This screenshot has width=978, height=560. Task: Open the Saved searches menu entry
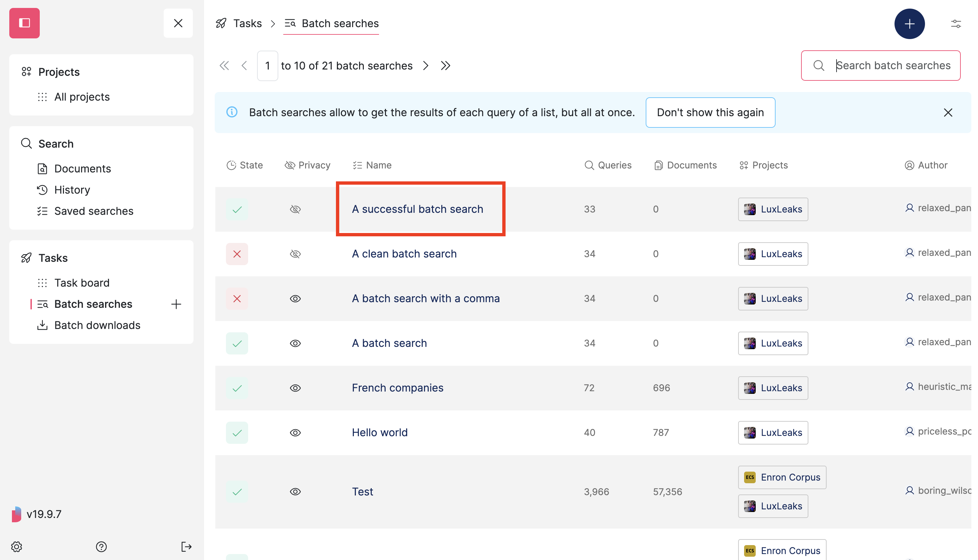pos(93,211)
